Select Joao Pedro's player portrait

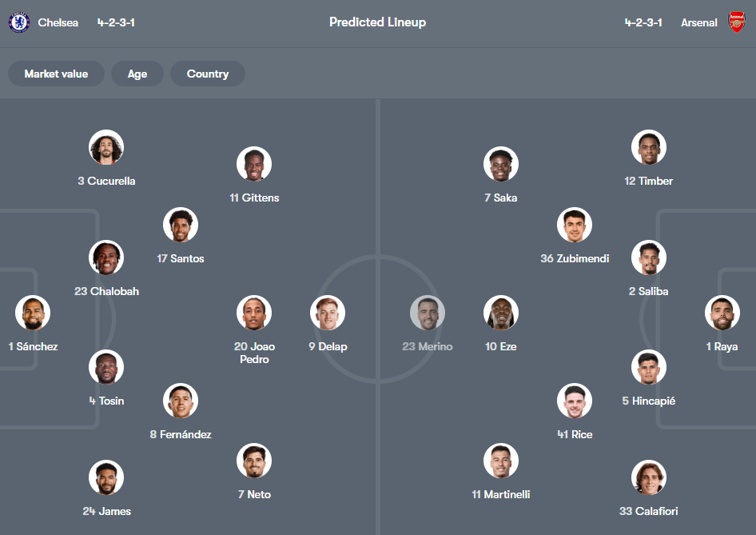(254, 313)
